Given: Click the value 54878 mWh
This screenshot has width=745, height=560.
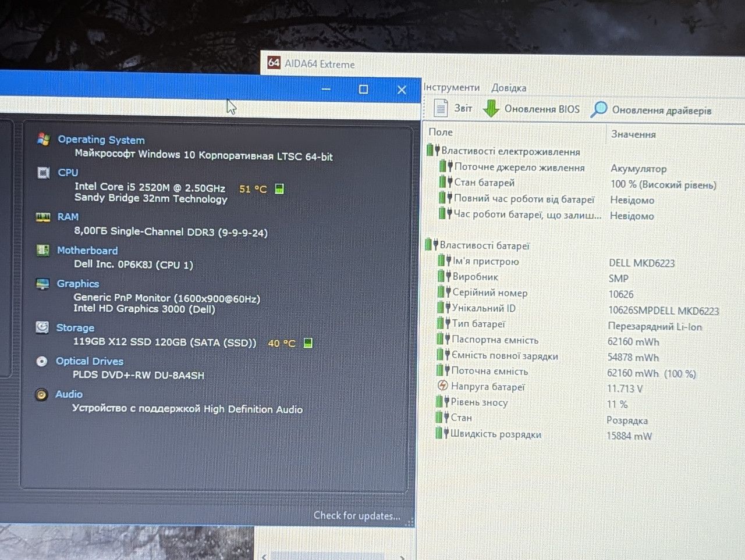Looking at the screenshot, I should coord(633,358).
